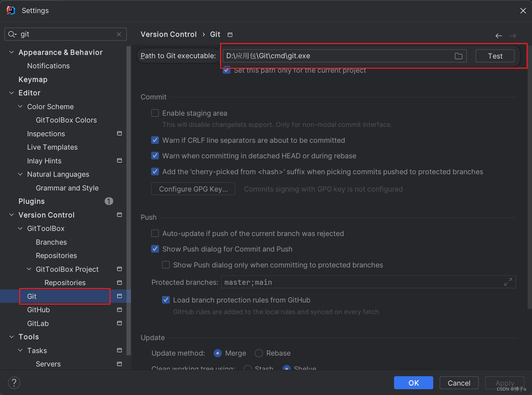Screen dimensions: 532x395
Task: Collapse the Tools section chevron
Action: pyautogui.click(x=12, y=337)
